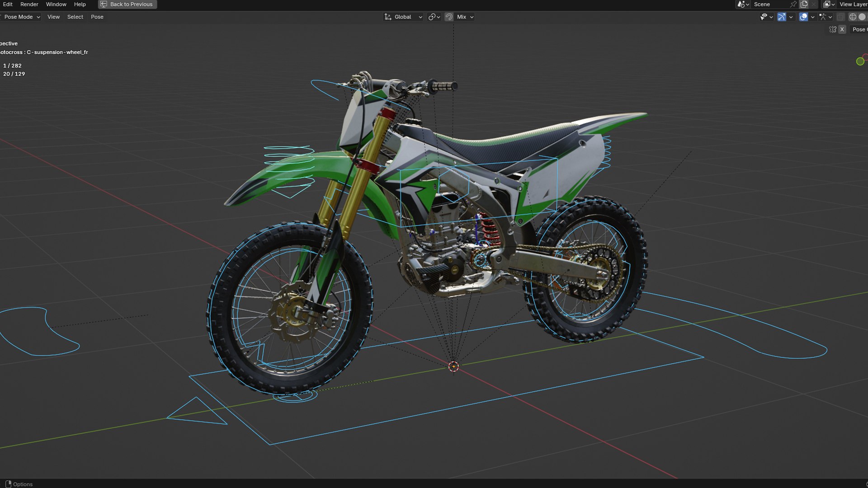Click the scene browse icon
The height and width of the screenshot is (488, 868).
tap(743, 4)
